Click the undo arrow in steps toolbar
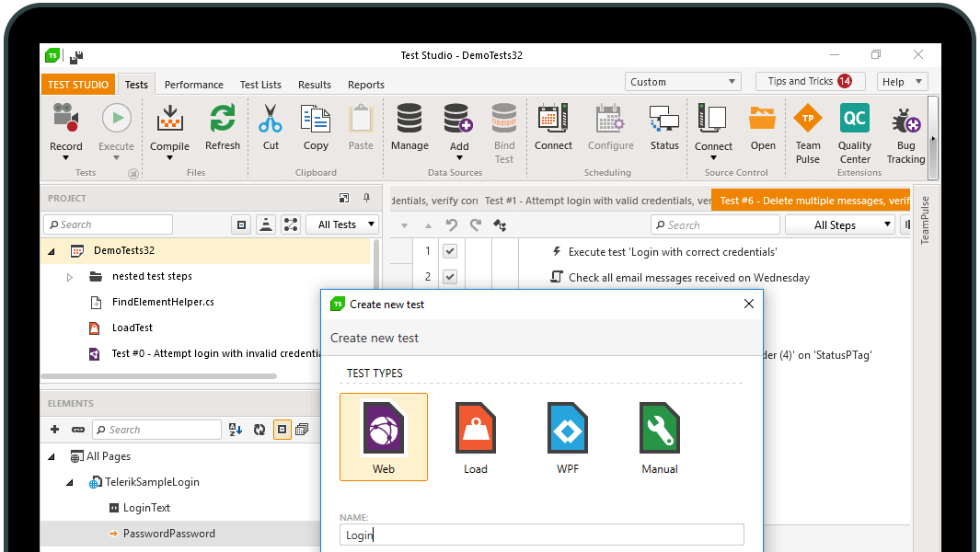The width and height of the screenshot is (980, 552). coord(451,225)
